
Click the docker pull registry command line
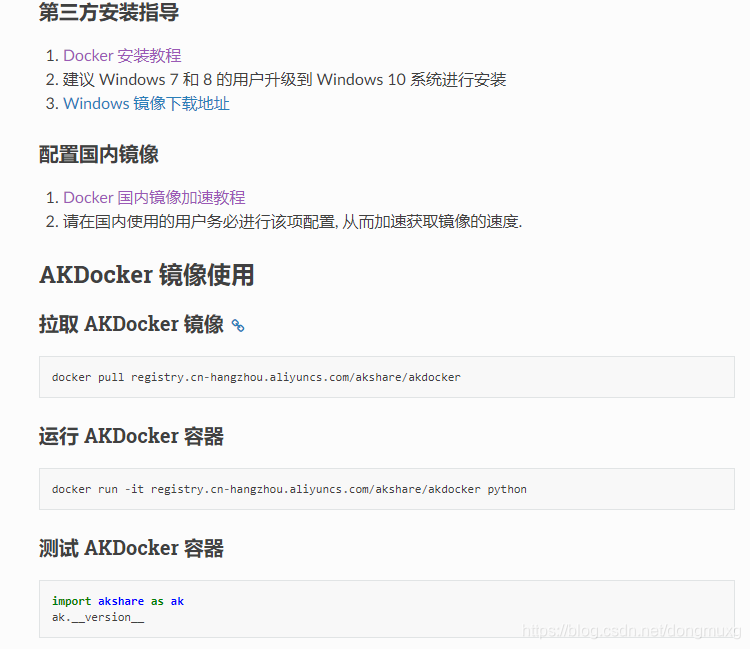(256, 377)
